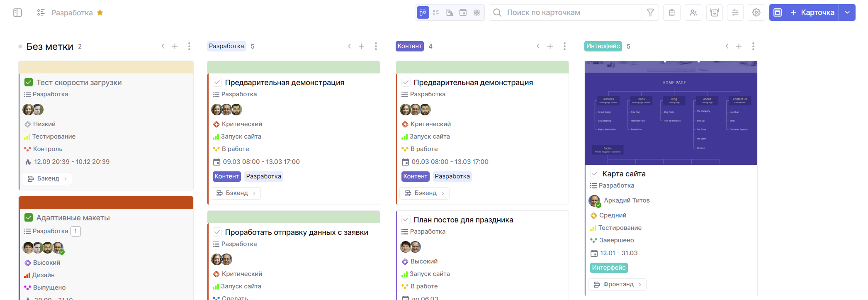Open dropdown arrow next to 'Карточка' button
The height and width of the screenshot is (300, 868).
(x=847, y=13)
